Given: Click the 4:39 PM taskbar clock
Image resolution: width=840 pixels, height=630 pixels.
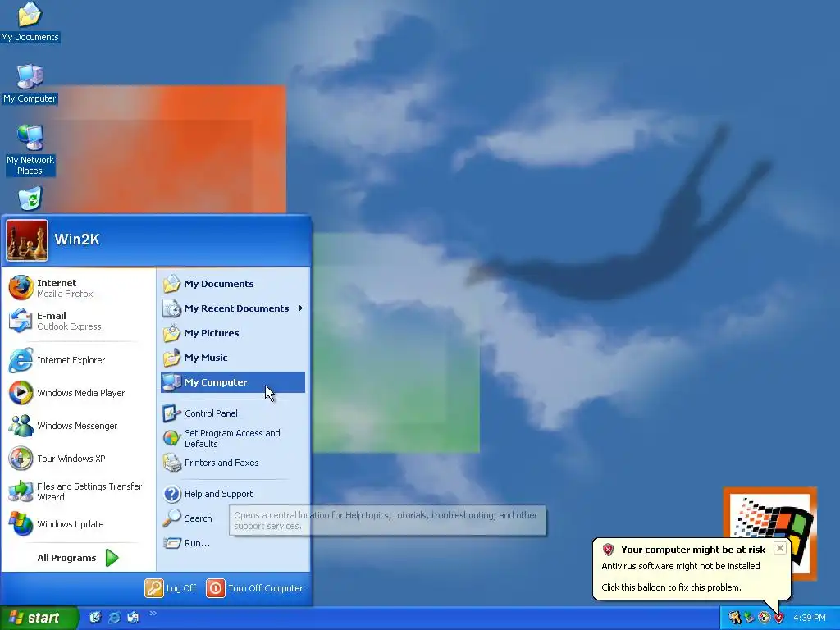Looking at the screenshot, I should tap(810, 619).
